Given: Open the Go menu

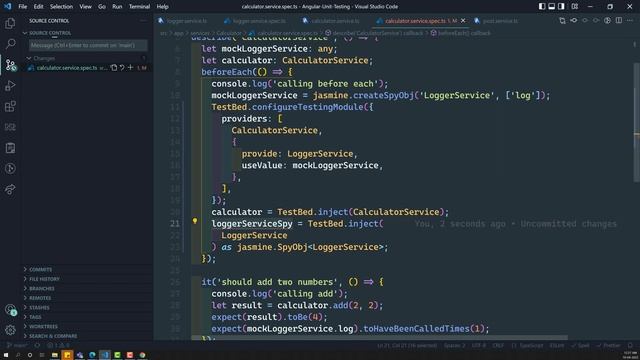Looking at the screenshot, I should [x=102, y=7].
